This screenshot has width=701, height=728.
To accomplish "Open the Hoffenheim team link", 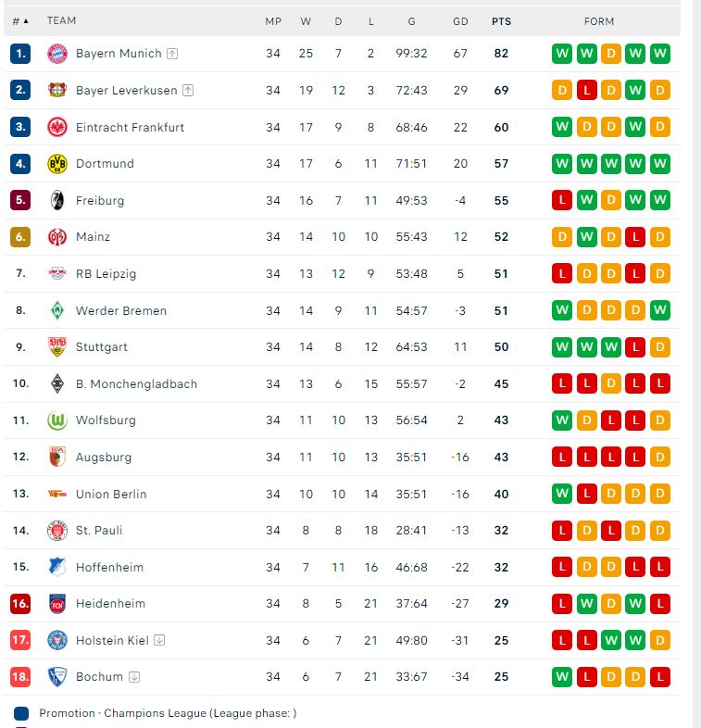I will [109, 567].
